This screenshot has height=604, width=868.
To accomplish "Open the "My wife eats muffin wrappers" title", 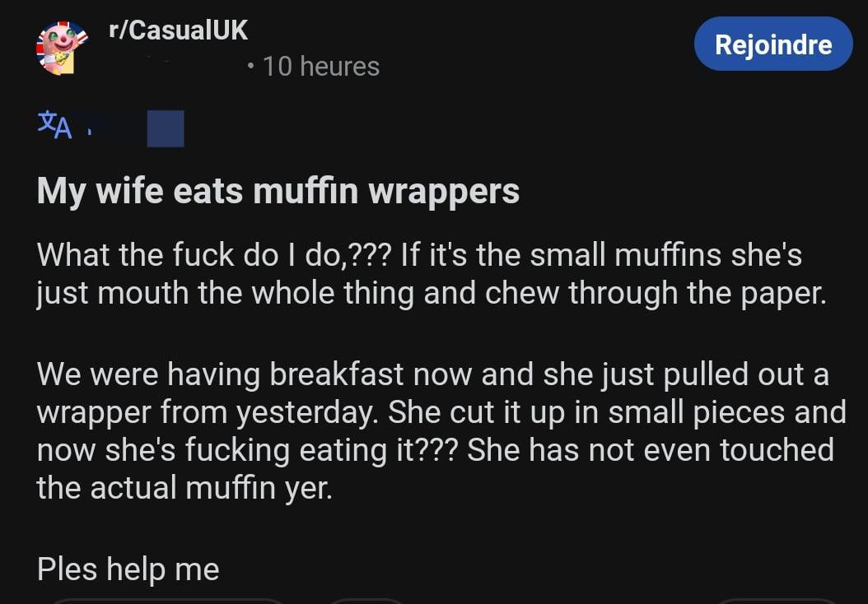I will [278, 191].
